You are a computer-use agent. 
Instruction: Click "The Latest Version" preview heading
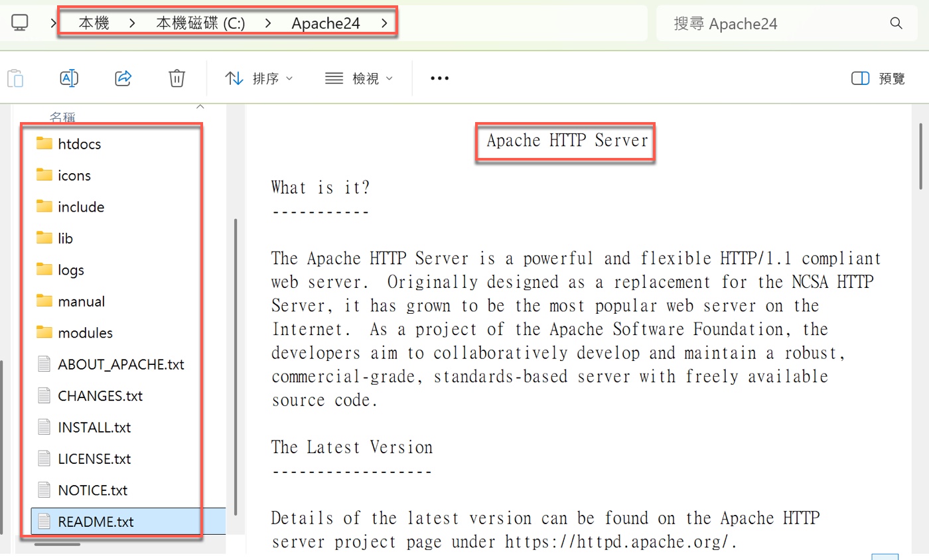352,447
